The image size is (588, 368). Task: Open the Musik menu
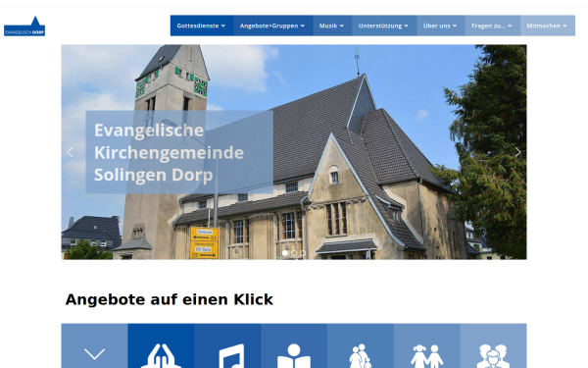click(x=332, y=26)
